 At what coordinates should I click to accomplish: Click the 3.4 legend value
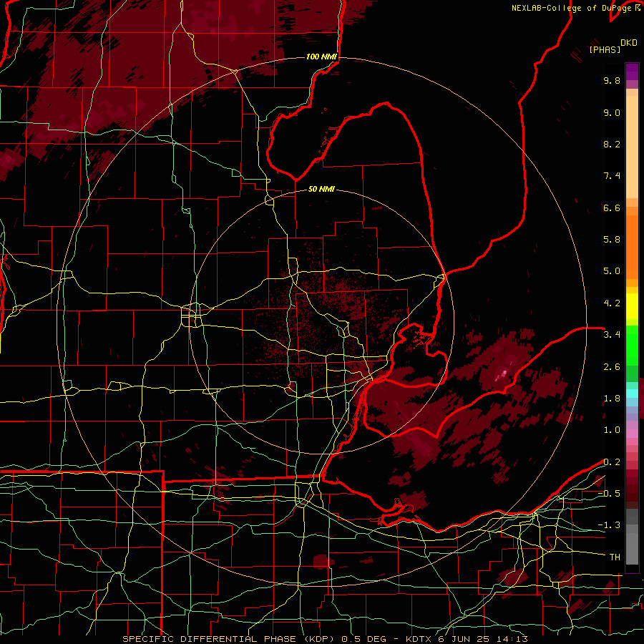(x=612, y=335)
